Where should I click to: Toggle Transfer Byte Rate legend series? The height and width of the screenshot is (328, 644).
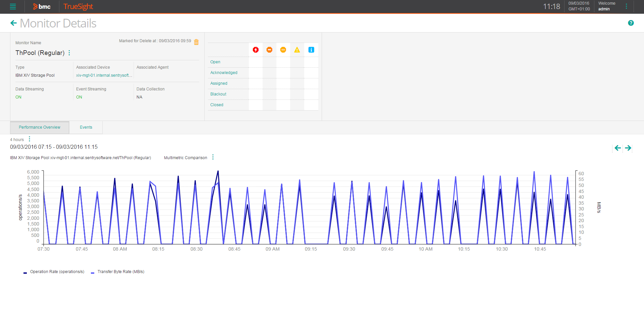118,272
